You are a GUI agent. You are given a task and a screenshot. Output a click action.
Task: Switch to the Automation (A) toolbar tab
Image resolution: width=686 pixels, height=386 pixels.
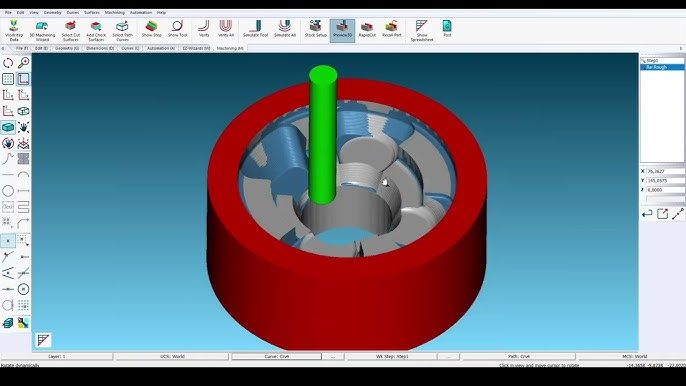(x=161, y=48)
